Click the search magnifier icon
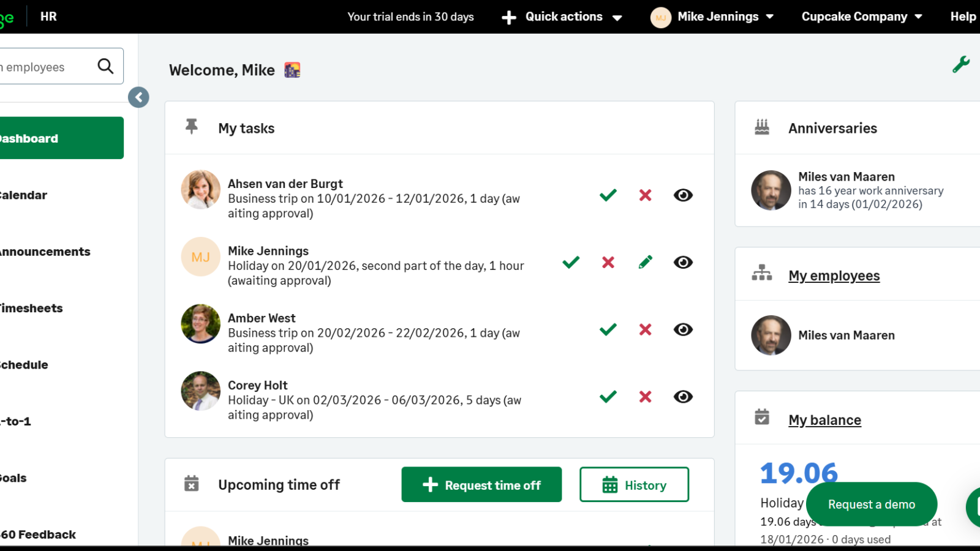 pyautogui.click(x=105, y=66)
